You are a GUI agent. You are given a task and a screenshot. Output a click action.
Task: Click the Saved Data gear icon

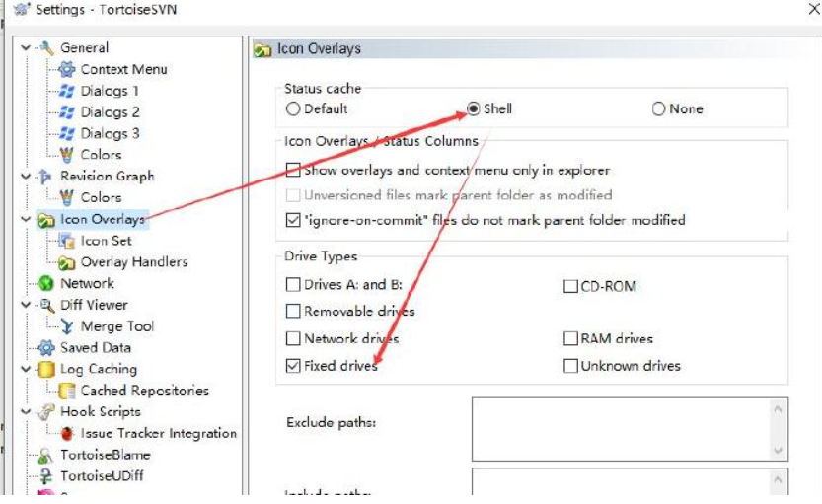tap(46, 348)
